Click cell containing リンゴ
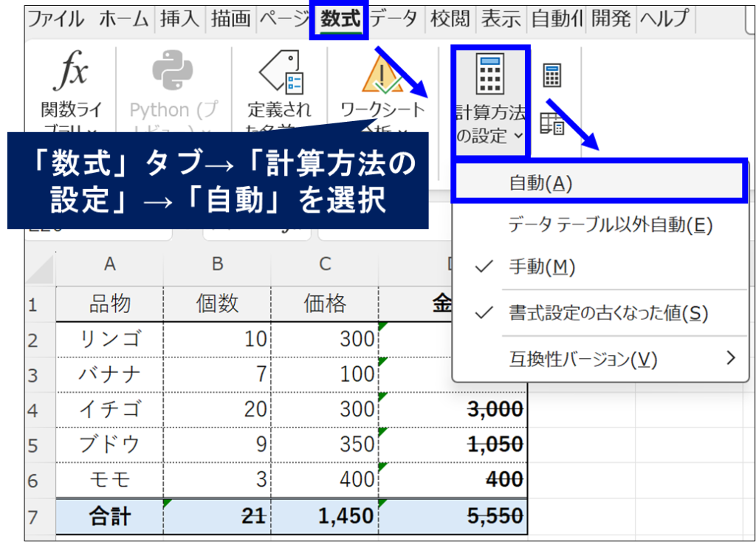Screen dimensions: 756x542 point(109,340)
